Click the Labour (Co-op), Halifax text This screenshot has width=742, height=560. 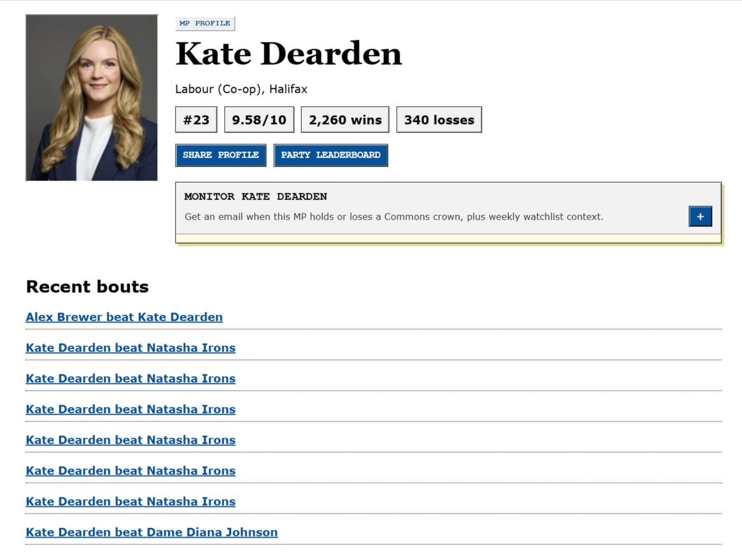[x=241, y=89]
